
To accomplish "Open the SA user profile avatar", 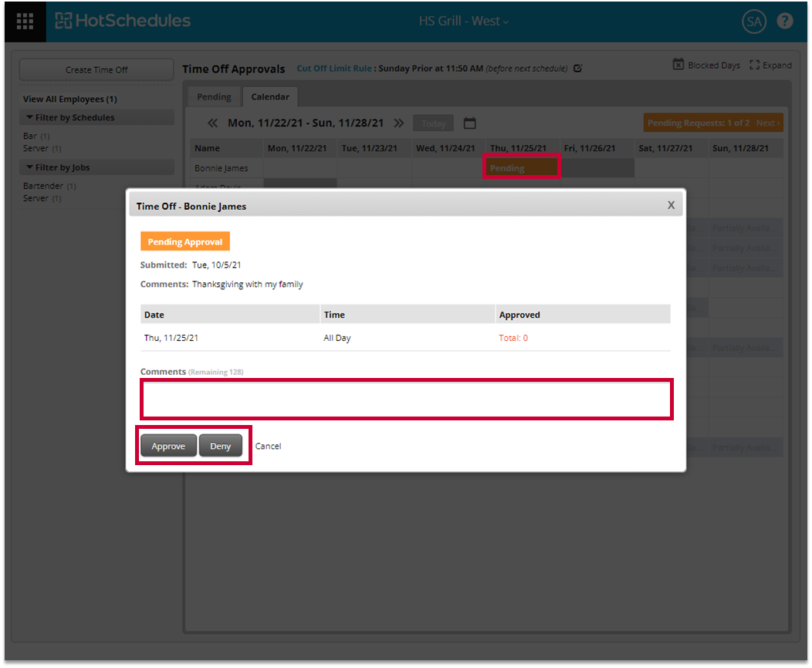I will (x=753, y=22).
